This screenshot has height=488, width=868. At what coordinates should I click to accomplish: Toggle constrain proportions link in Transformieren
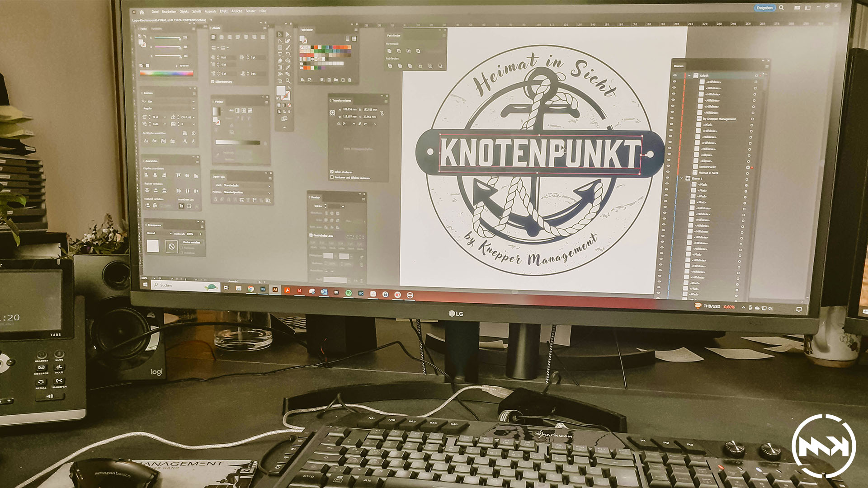pos(382,113)
